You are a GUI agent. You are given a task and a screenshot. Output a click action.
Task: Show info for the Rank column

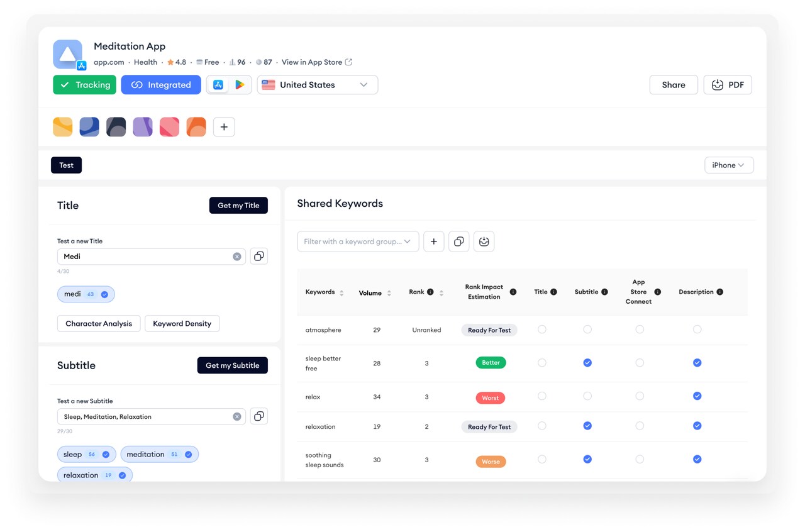point(430,292)
